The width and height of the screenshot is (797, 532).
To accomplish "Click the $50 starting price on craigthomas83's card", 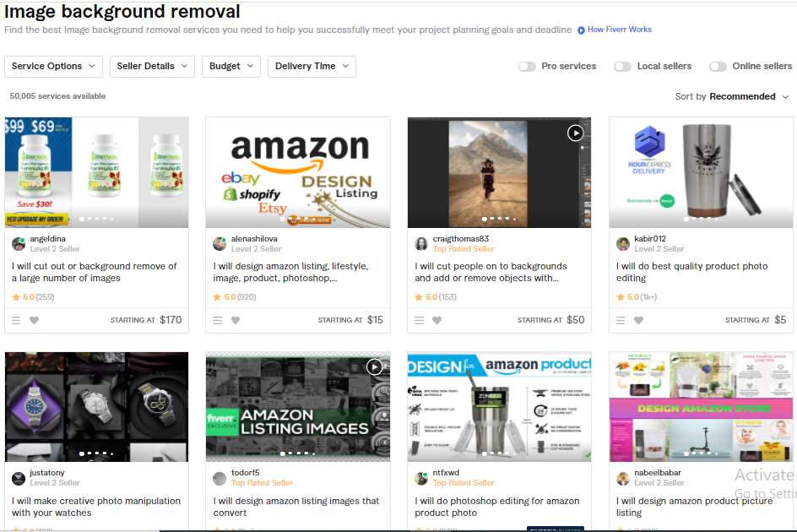I will (576, 320).
